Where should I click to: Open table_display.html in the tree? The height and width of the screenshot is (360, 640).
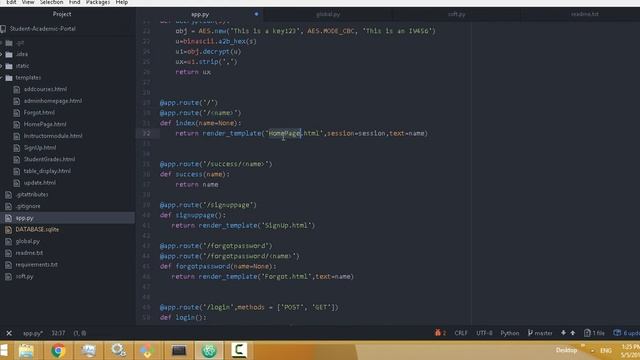47,171
